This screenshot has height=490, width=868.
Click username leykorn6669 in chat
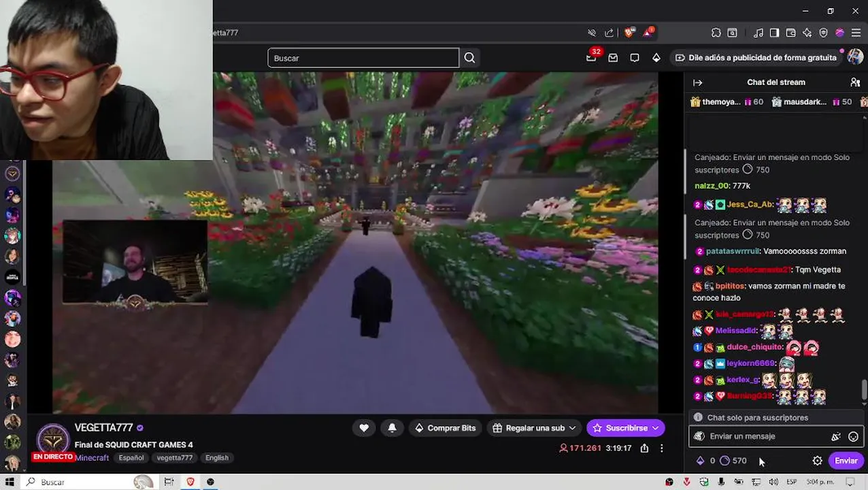pyautogui.click(x=751, y=363)
